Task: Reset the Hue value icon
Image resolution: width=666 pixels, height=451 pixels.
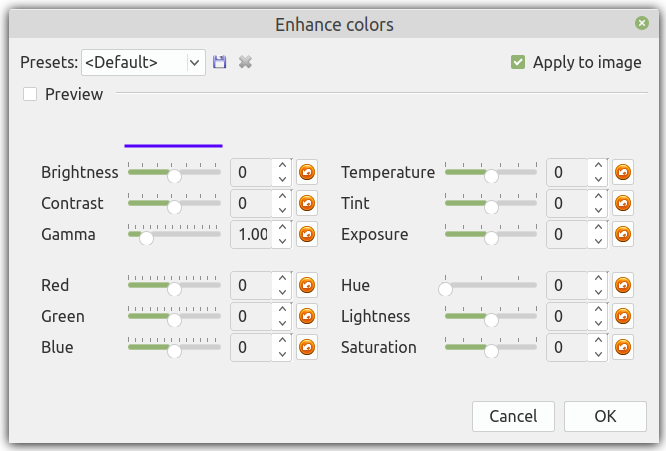Action: pyautogui.click(x=623, y=285)
